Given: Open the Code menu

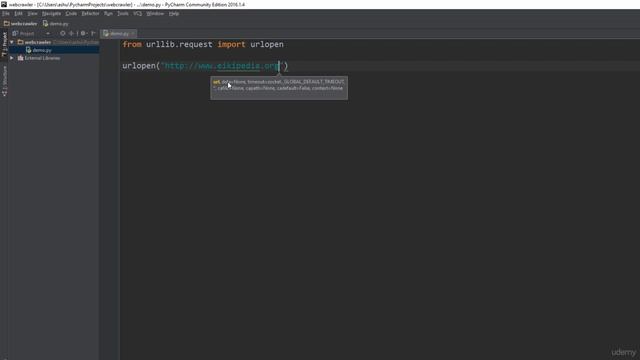Looking at the screenshot, I should pyautogui.click(x=71, y=13).
